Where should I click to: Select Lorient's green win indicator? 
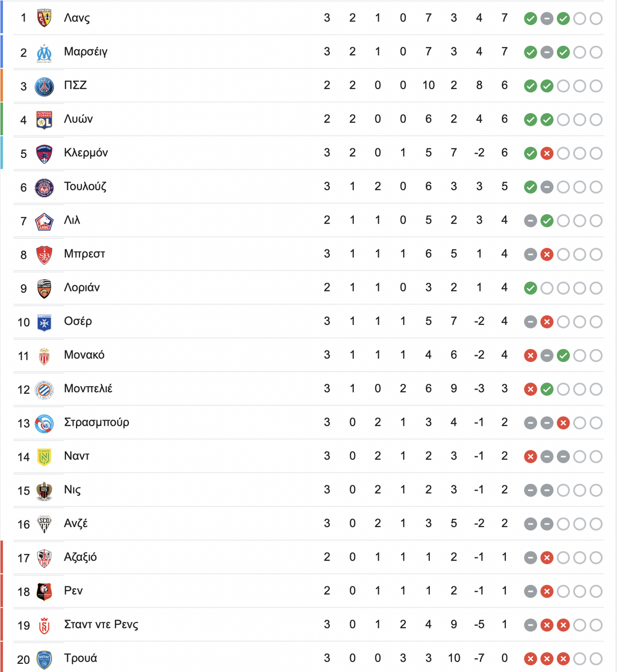[x=531, y=288]
